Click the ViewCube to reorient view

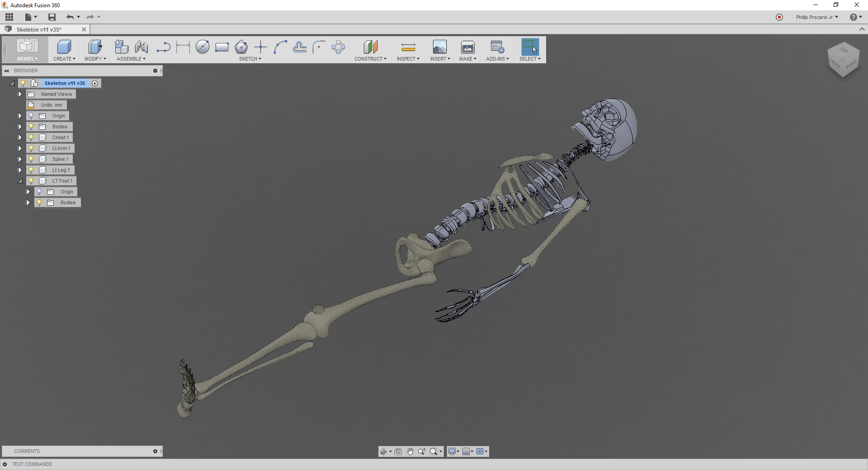pos(843,60)
